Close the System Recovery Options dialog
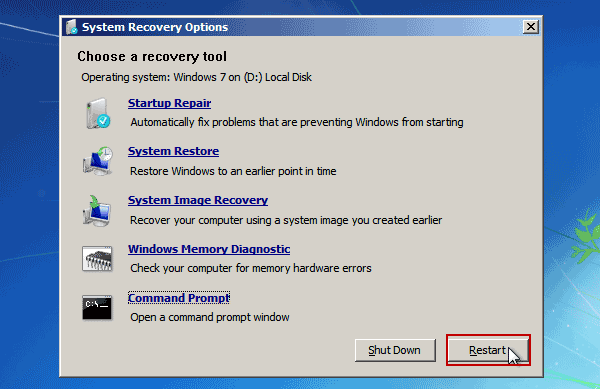 (x=531, y=27)
